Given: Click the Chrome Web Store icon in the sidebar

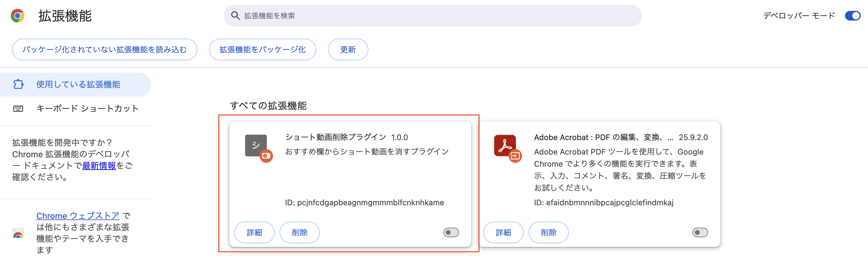Looking at the screenshot, I should tap(18, 233).
